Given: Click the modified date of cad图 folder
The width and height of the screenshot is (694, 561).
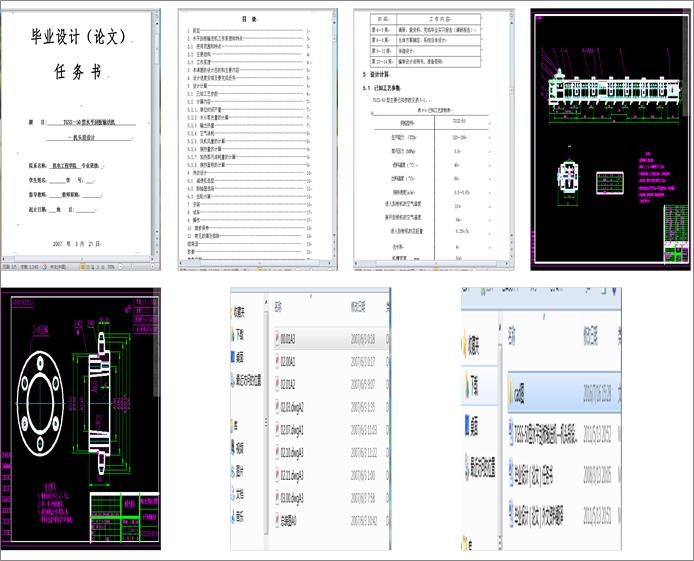Looking at the screenshot, I should tap(597, 393).
